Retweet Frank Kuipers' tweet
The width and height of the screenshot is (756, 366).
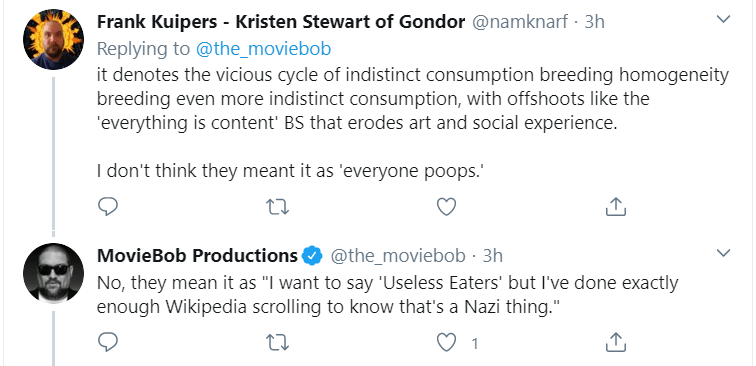point(278,207)
